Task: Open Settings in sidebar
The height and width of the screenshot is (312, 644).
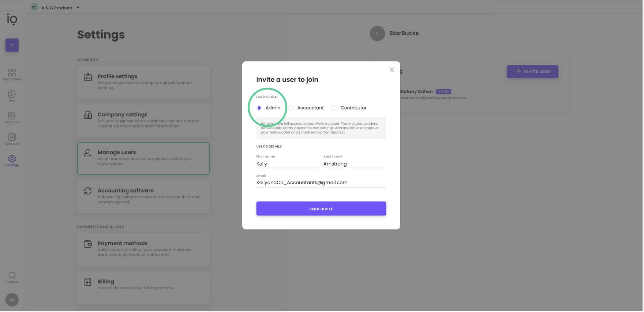Action: point(12,161)
